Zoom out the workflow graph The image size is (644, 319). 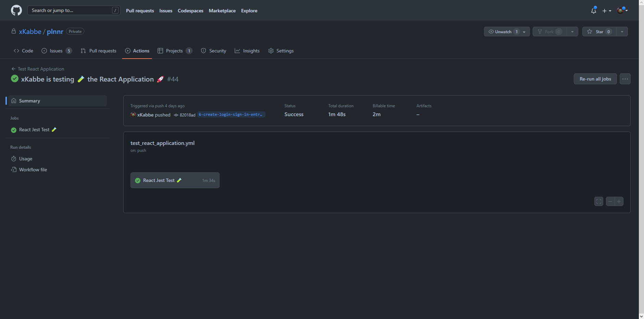[x=610, y=201]
